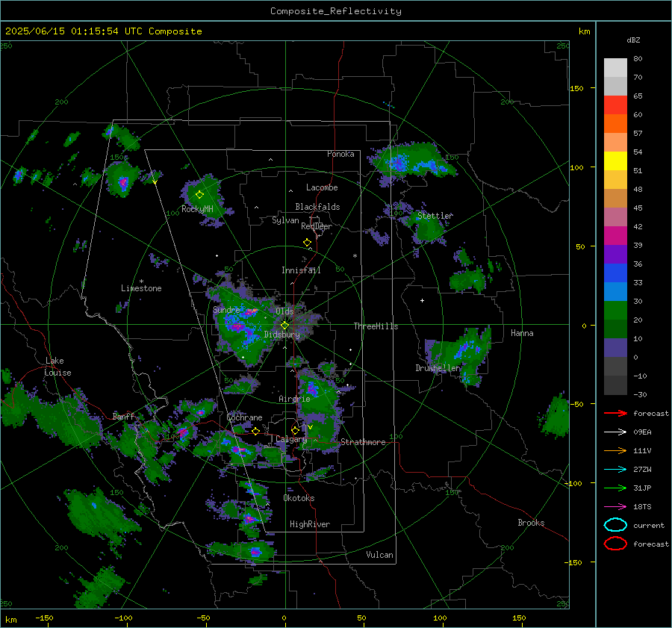Pick the cyan 27ZW arrow legend icon

615,470
